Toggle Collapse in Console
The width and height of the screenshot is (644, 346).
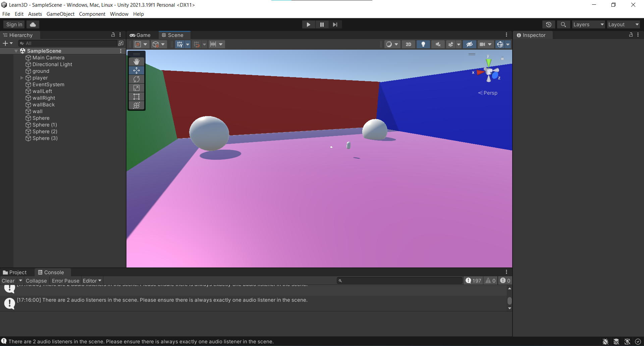(x=36, y=281)
